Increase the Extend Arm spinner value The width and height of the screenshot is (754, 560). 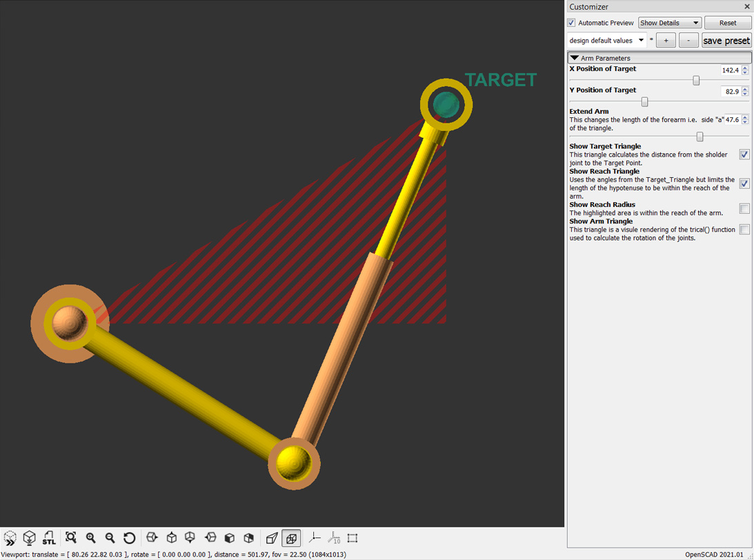point(745,117)
